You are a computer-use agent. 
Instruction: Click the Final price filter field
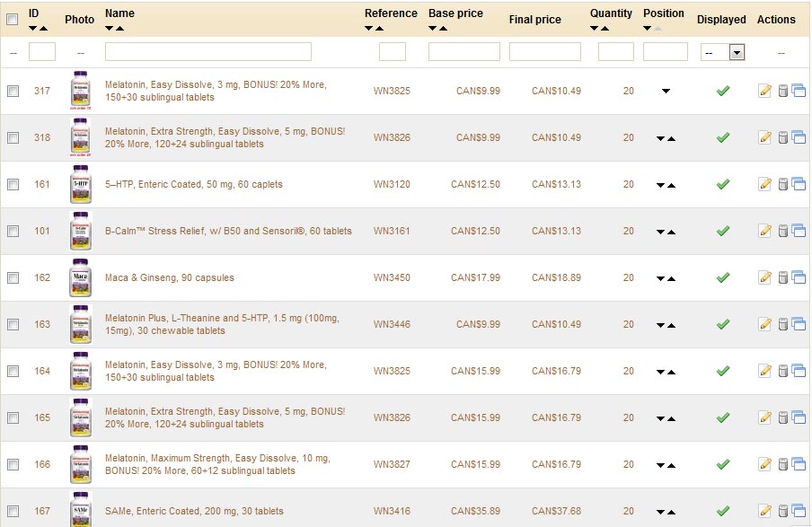[x=545, y=52]
